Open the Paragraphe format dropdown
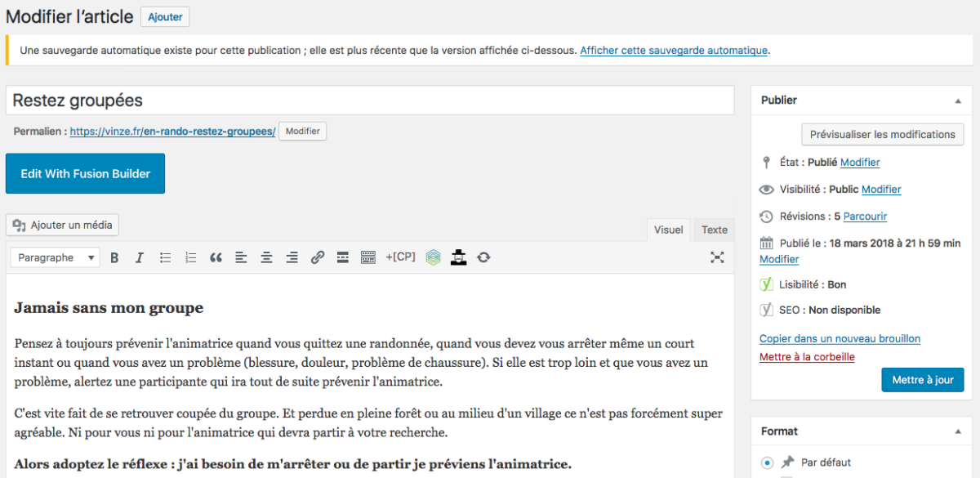 (x=56, y=257)
